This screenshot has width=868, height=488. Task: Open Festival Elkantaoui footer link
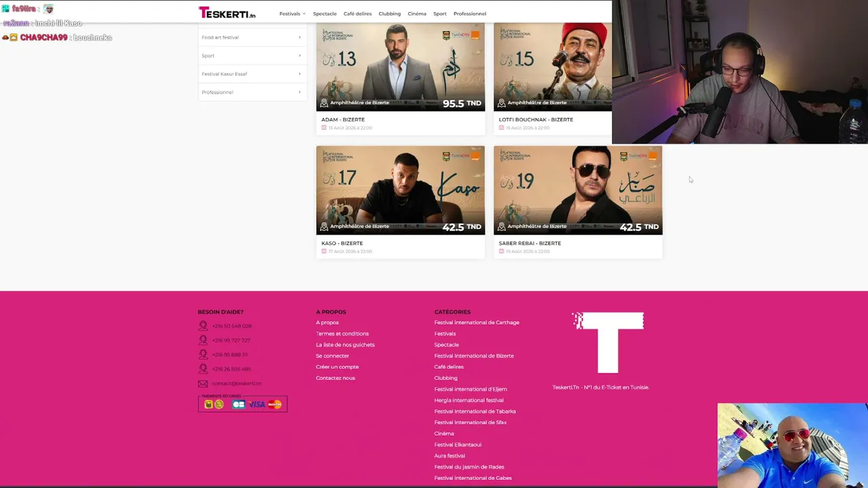pos(458,445)
